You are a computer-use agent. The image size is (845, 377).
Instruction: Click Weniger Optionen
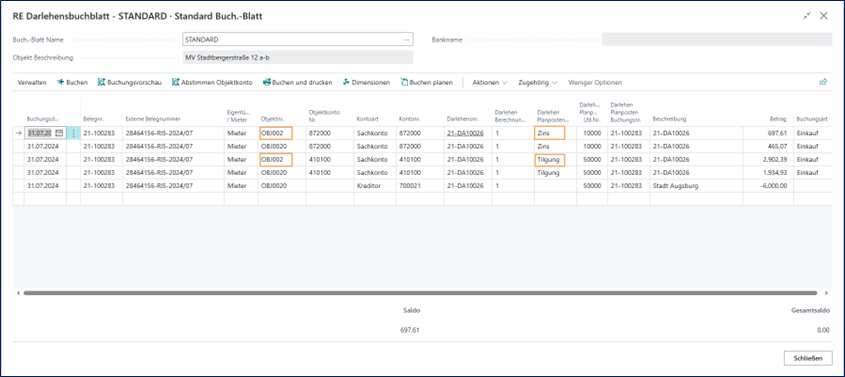[x=595, y=82]
